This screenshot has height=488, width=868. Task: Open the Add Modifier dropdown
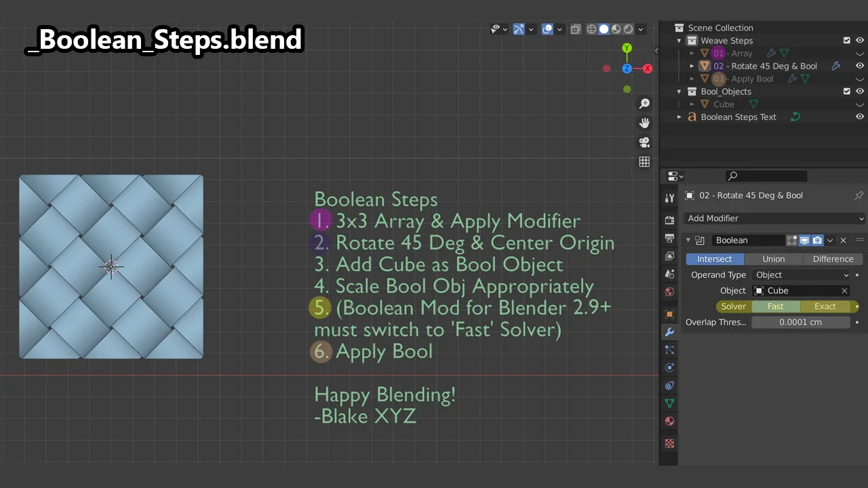pyautogui.click(x=773, y=218)
